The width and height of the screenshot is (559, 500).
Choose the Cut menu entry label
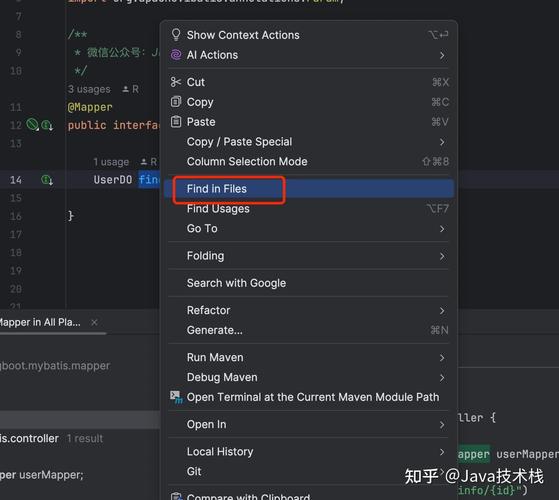point(196,82)
